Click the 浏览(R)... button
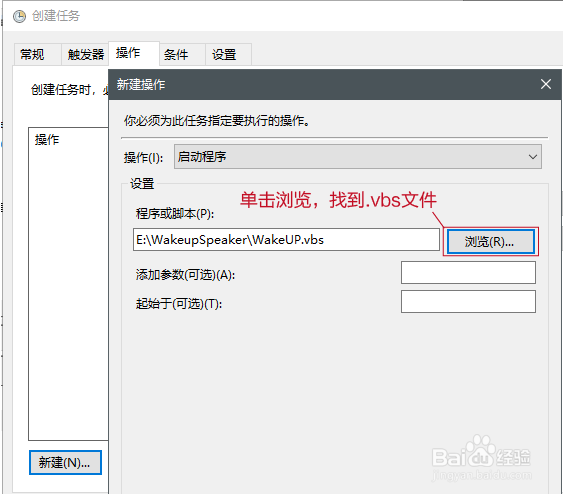Image resolution: width=563 pixels, height=495 pixels. point(490,242)
